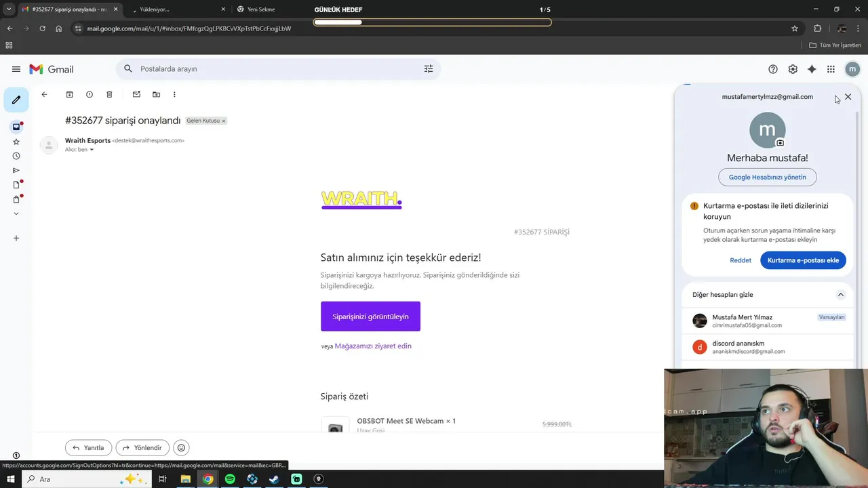Screen dimensions: 868x488
Task: Switch to discord ananıskm account
Action: coord(768,347)
